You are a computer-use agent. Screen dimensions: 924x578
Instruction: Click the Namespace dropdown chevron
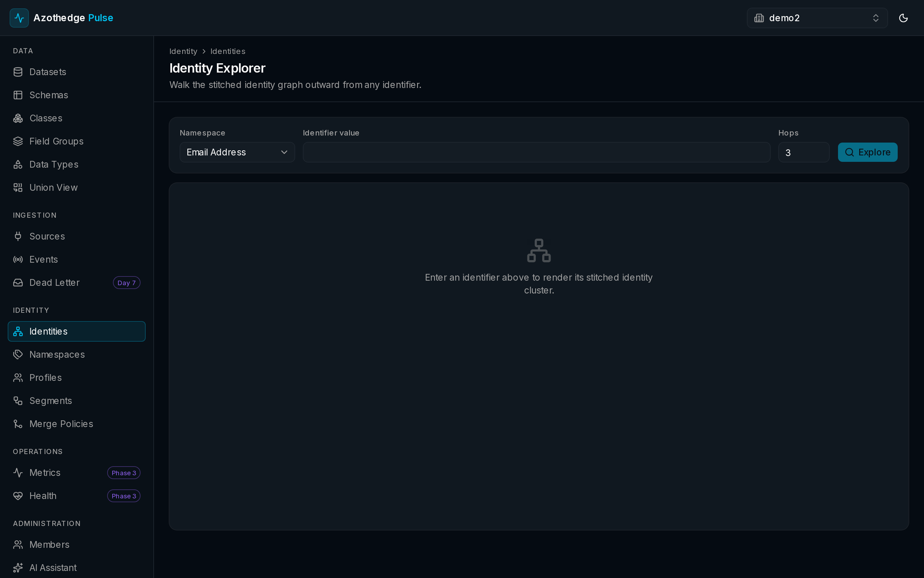(284, 152)
